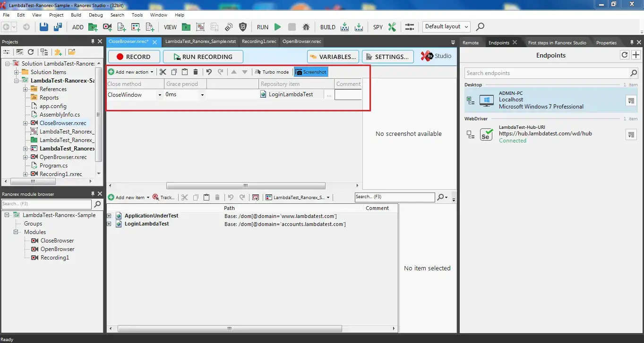This screenshot has height=343, width=644.
Task: Delete action using the trash icon
Action: click(x=196, y=72)
